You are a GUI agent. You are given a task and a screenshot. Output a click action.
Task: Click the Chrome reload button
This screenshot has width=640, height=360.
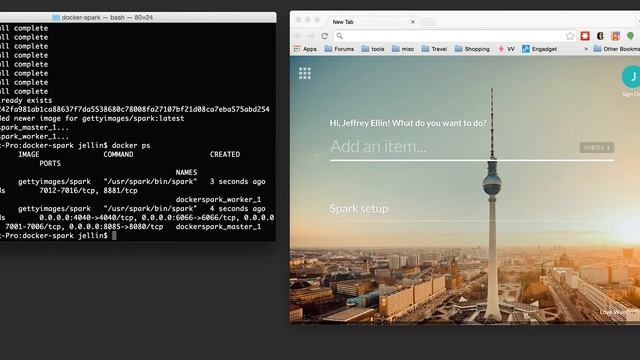(324, 36)
